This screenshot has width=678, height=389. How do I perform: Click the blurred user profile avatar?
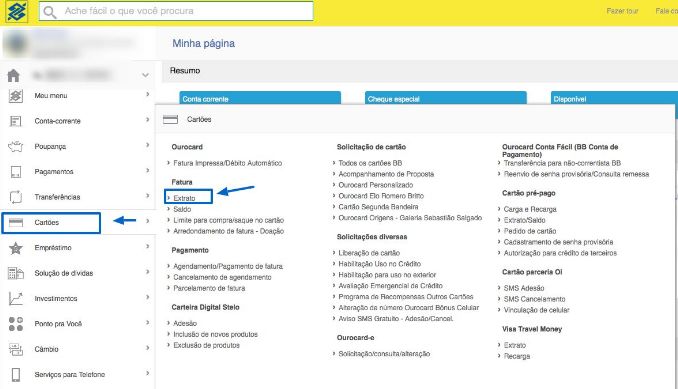tap(16, 43)
